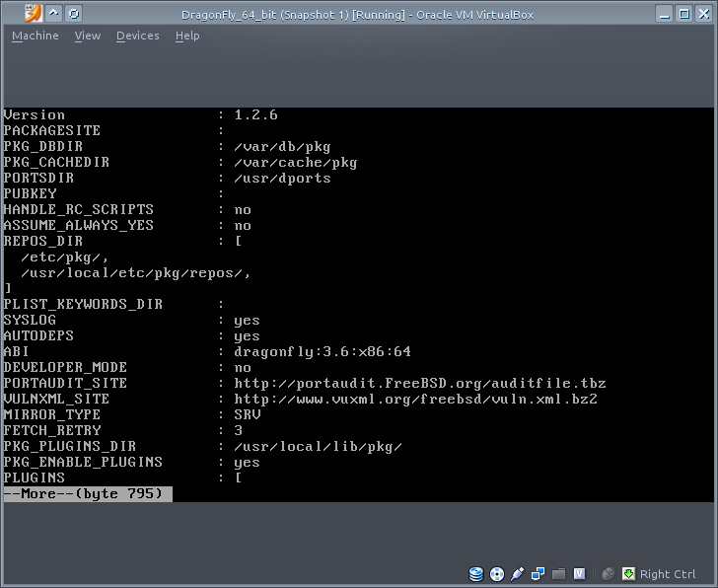Open the Machine menu
Viewport: 718px width, 588px height.
35,36
